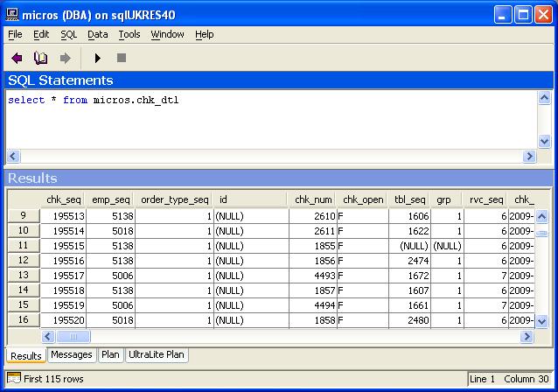Open the SQL statement history book icon

pyautogui.click(x=40, y=58)
